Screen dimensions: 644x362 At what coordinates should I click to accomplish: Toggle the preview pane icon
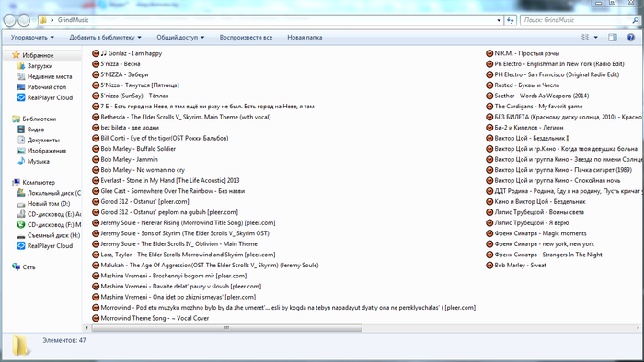pos(613,38)
